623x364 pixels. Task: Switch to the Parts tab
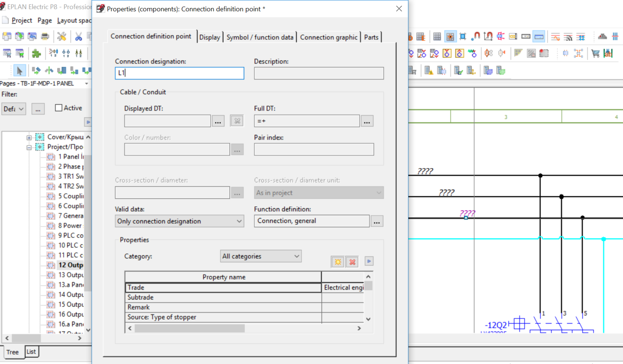pos(371,37)
